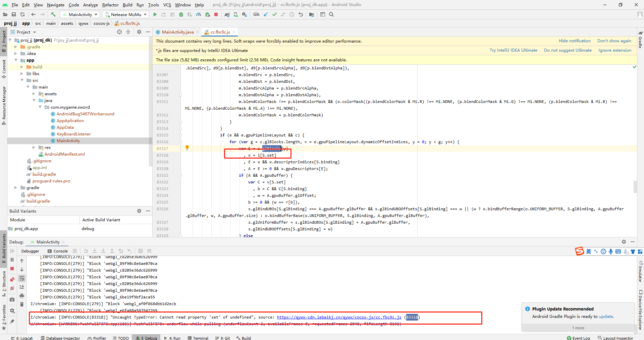The height and width of the screenshot is (340, 644).
Task: Commit changes with Git green checkmark
Action: 274,14
